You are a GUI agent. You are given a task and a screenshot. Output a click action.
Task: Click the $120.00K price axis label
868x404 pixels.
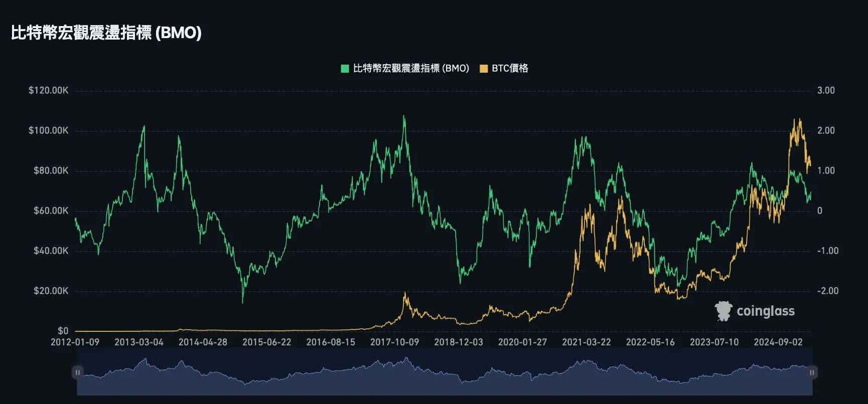tap(48, 91)
